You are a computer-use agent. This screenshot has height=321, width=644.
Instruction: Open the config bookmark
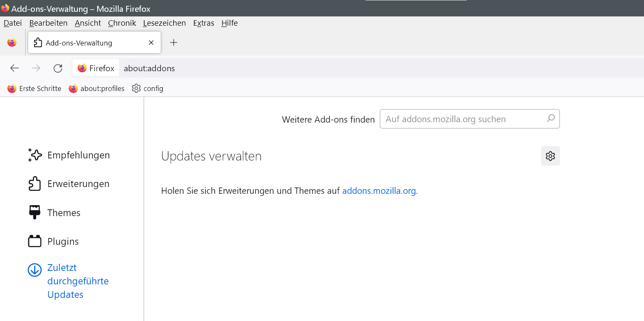(x=148, y=88)
